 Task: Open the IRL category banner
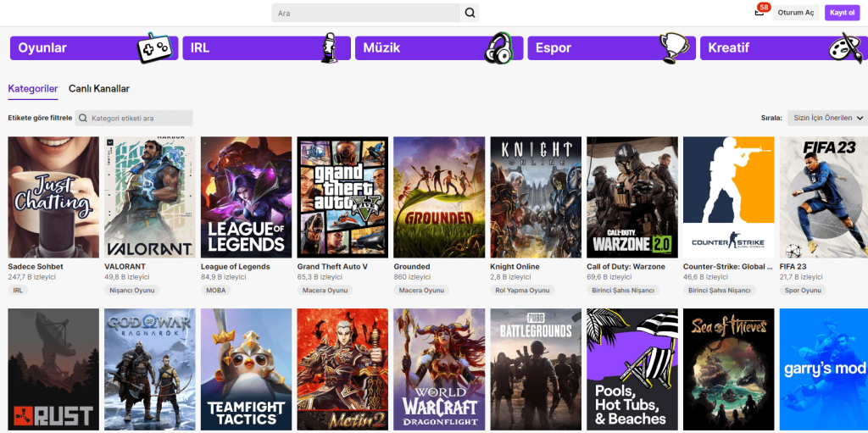267,48
